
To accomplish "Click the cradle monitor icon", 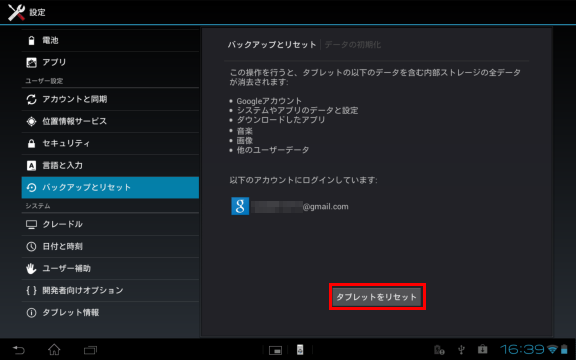I will coord(32,224).
